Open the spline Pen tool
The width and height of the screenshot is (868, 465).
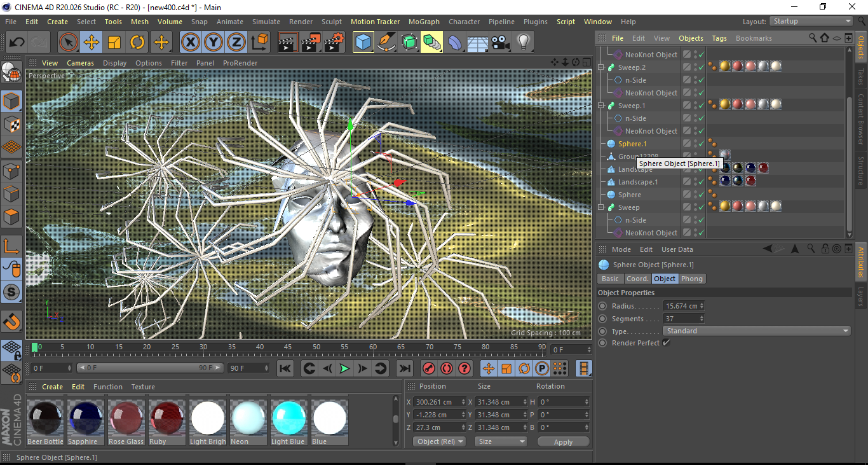coord(386,43)
